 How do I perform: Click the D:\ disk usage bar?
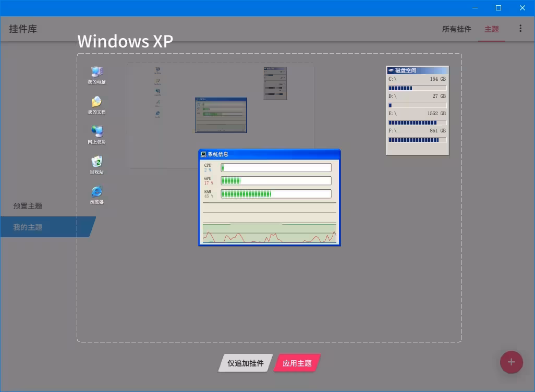tap(417, 105)
